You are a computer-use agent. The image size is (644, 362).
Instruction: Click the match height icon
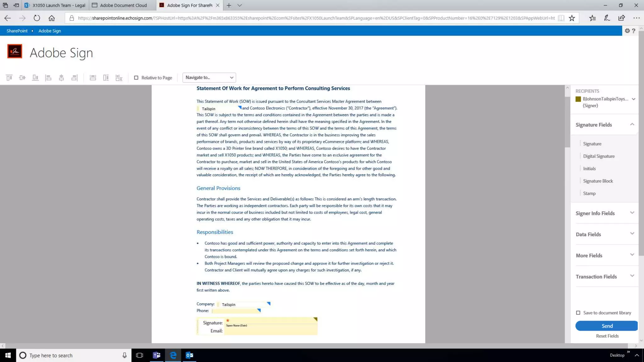106,78
